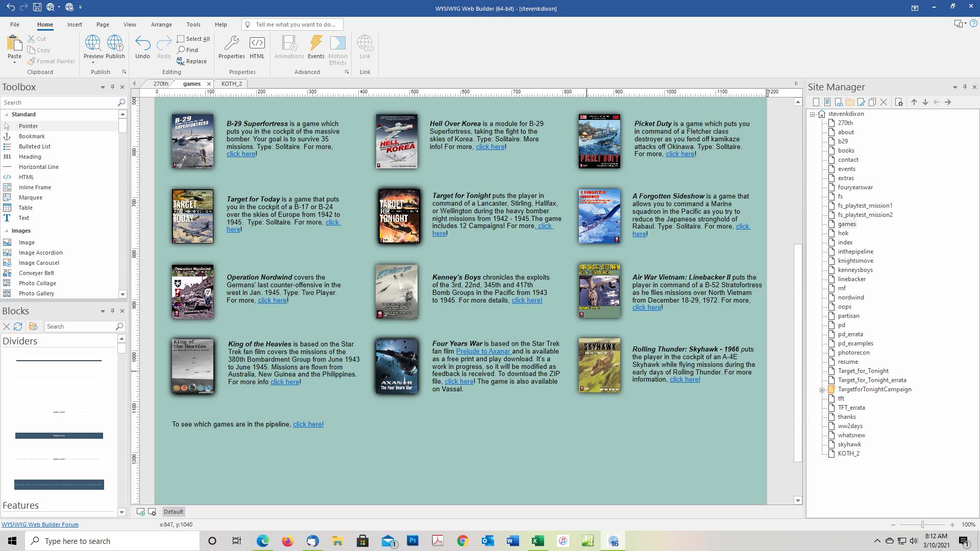Click Replace in Editing group
Viewport: 980px width, 551px height.
pyautogui.click(x=191, y=61)
